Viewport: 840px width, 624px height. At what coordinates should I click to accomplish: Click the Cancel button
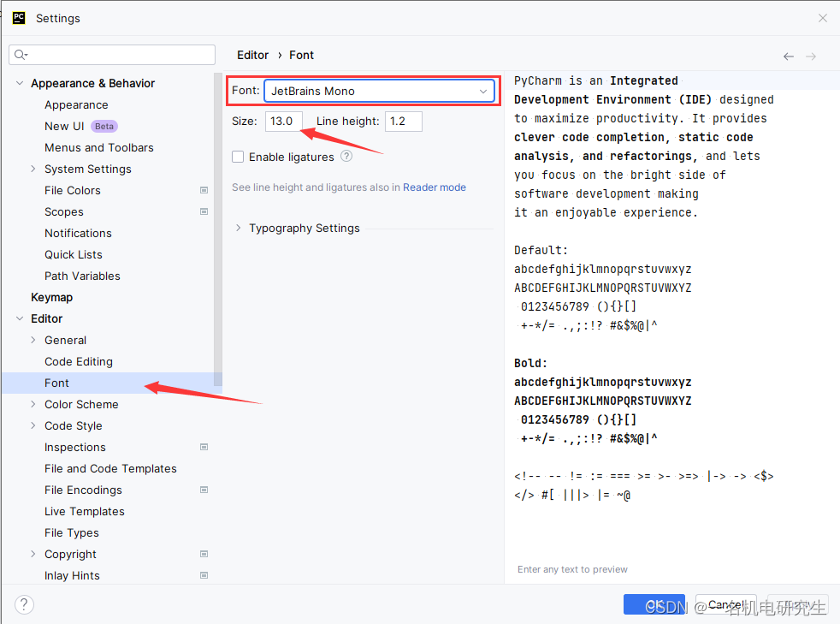726,604
